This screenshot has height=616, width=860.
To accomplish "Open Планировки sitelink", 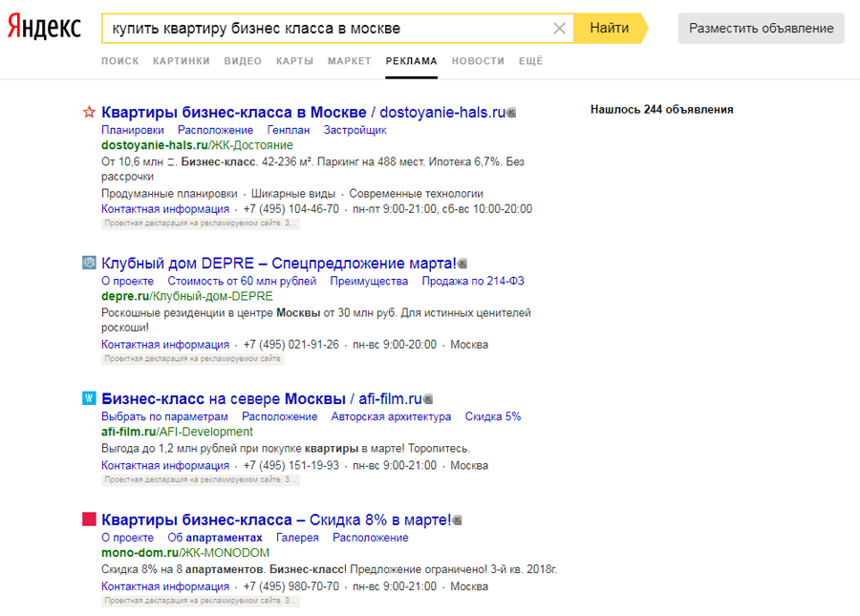I will coord(132,130).
